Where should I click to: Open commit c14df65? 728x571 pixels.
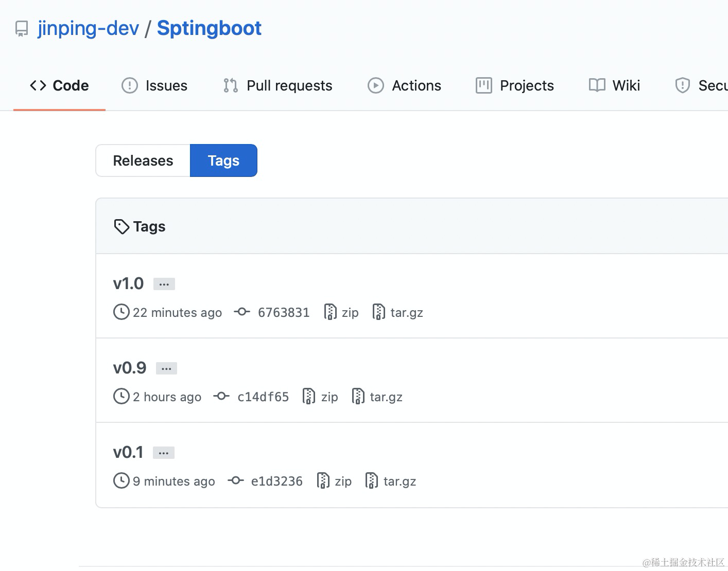pyautogui.click(x=263, y=397)
